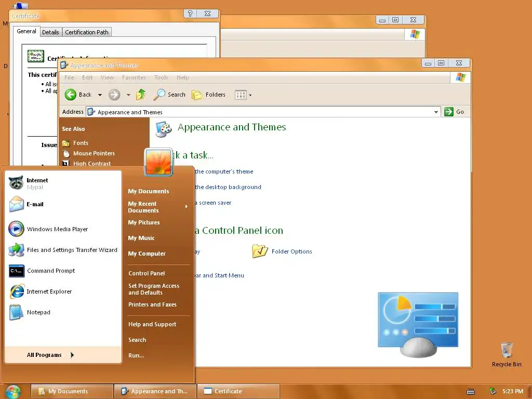
Task: Choose a screen saver link
Action: tap(213, 203)
